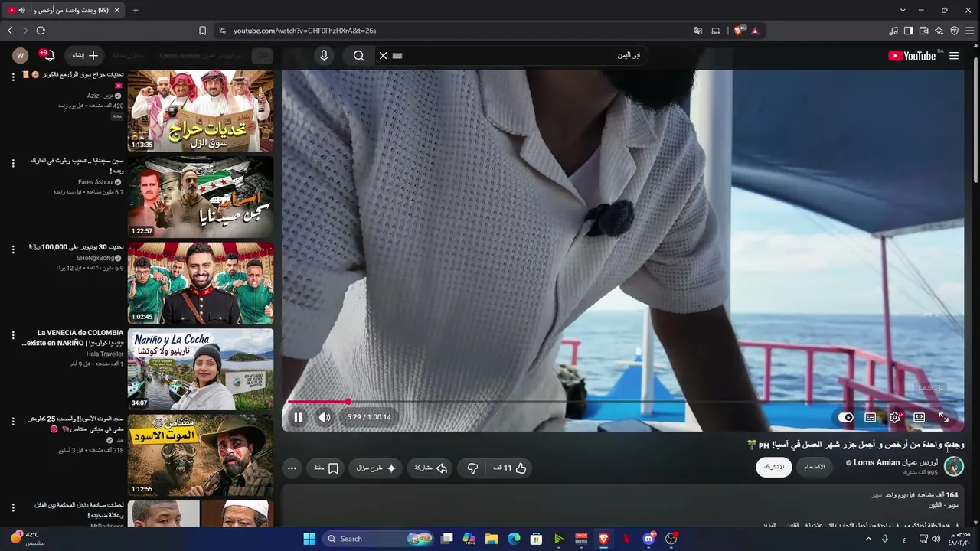This screenshot has height=551, width=980.
Task: Open the tab search dropdown arrow
Action: (x=903, y=10)
